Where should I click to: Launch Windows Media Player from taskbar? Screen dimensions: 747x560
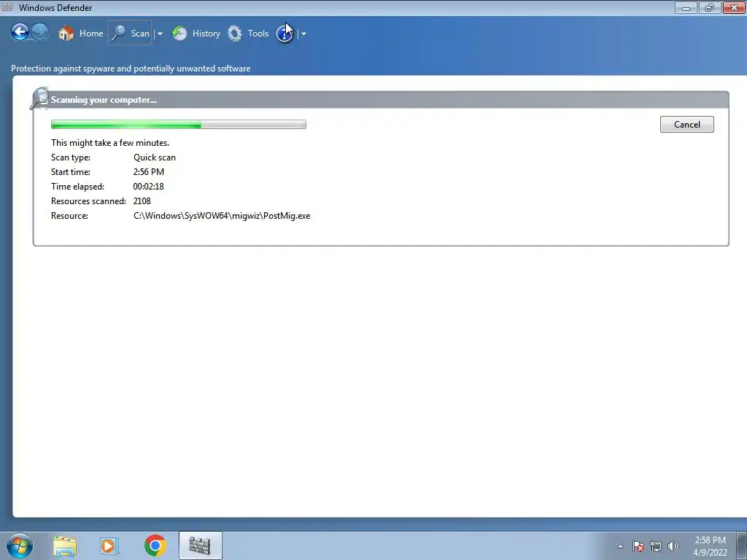tap(109, 545)
